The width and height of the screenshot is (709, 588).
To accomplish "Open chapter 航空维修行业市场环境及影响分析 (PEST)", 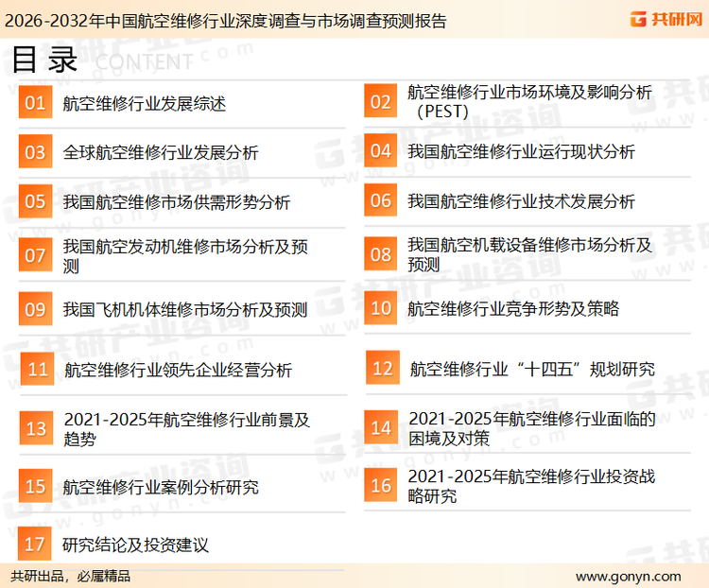I will 529,102.
